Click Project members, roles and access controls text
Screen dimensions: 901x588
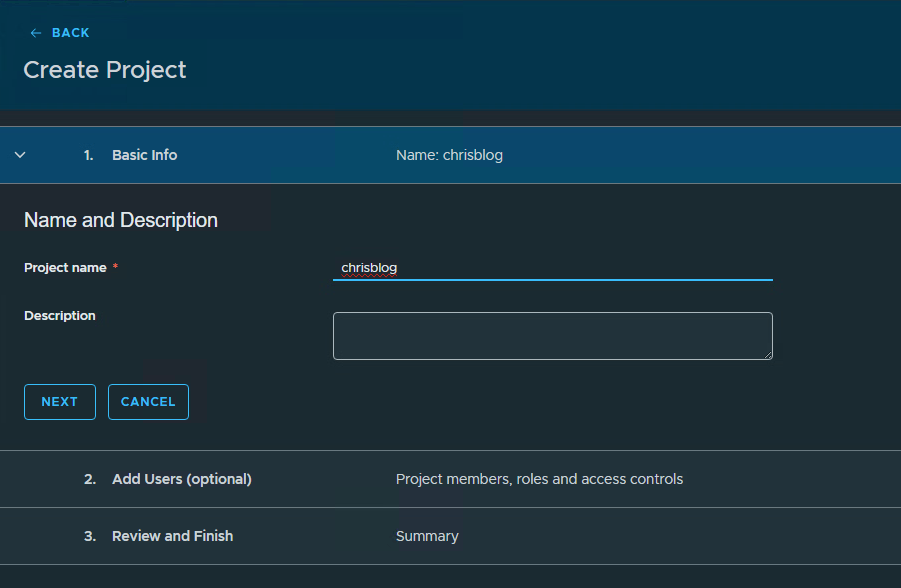(x=539, y=479)
